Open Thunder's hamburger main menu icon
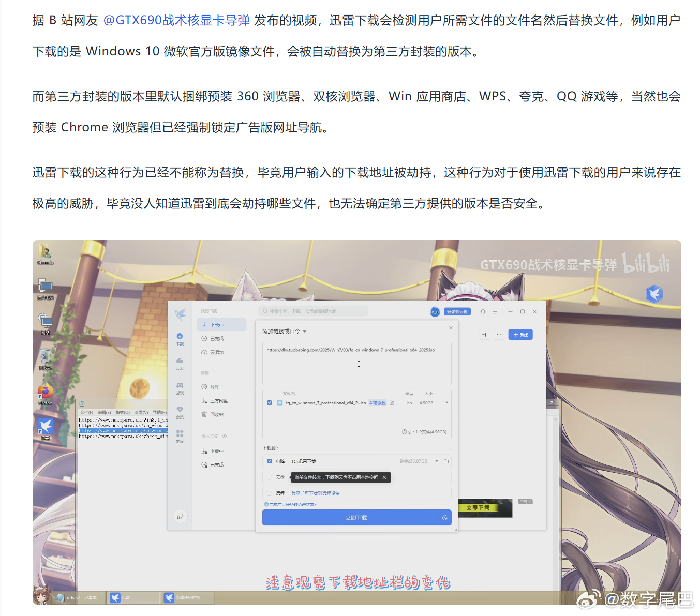The height and width of the screenshot is (616, 700). [x=495, y=311]
